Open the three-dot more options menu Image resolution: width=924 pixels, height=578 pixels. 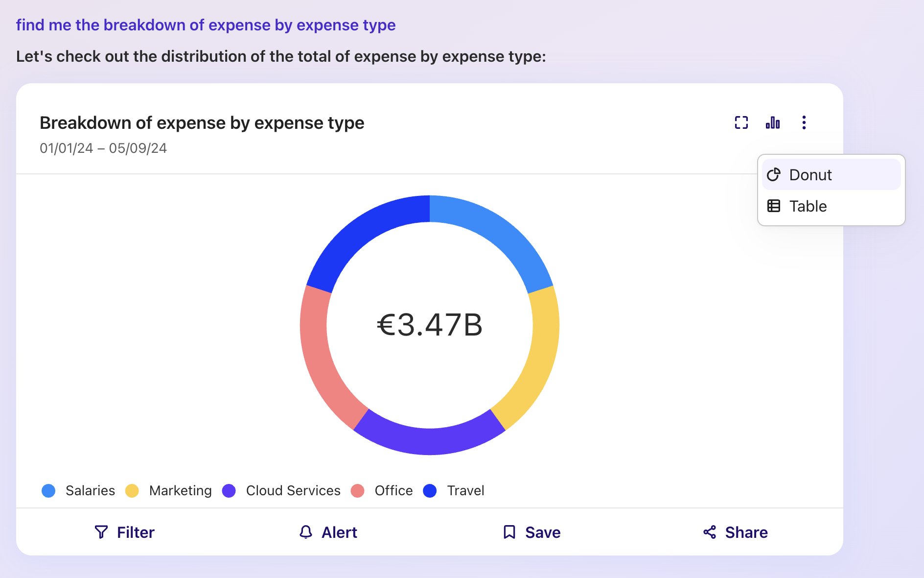(804, 122)
